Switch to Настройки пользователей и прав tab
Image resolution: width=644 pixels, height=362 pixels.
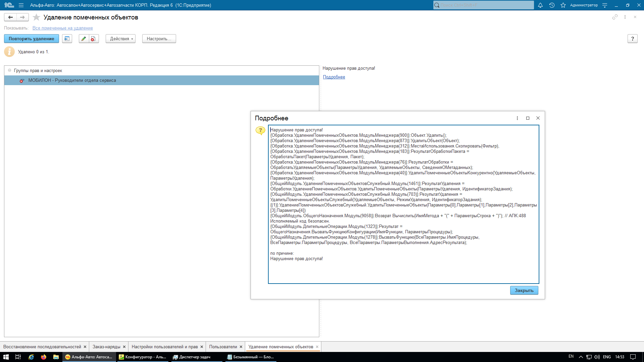click(165, 347)
